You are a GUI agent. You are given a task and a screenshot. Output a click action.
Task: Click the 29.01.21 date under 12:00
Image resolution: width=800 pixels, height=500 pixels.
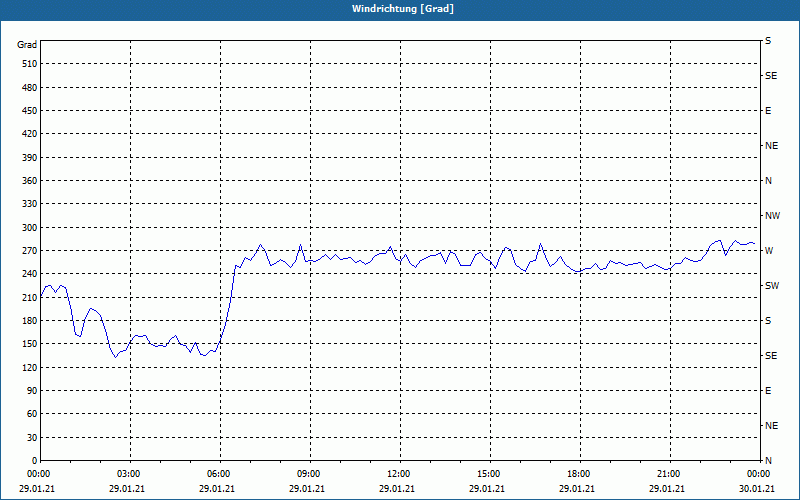(x=396, y=489)
